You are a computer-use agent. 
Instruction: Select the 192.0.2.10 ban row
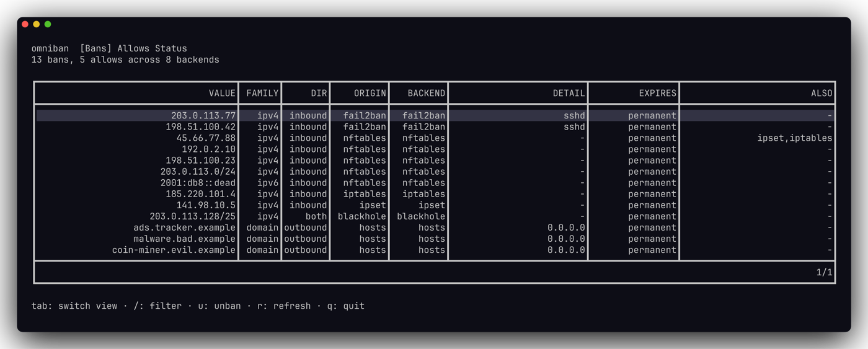[x=434, y=149]
